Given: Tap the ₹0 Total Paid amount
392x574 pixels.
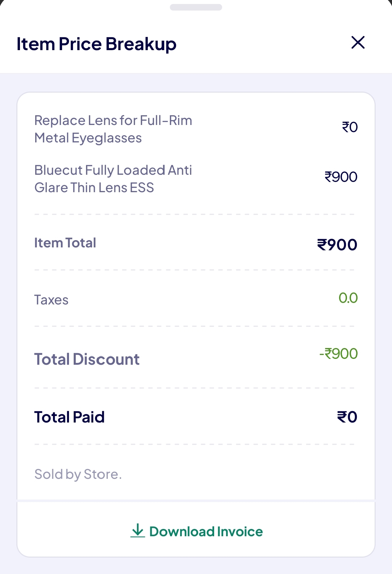Looking at the screenshot, I should [x=347, y=417].
